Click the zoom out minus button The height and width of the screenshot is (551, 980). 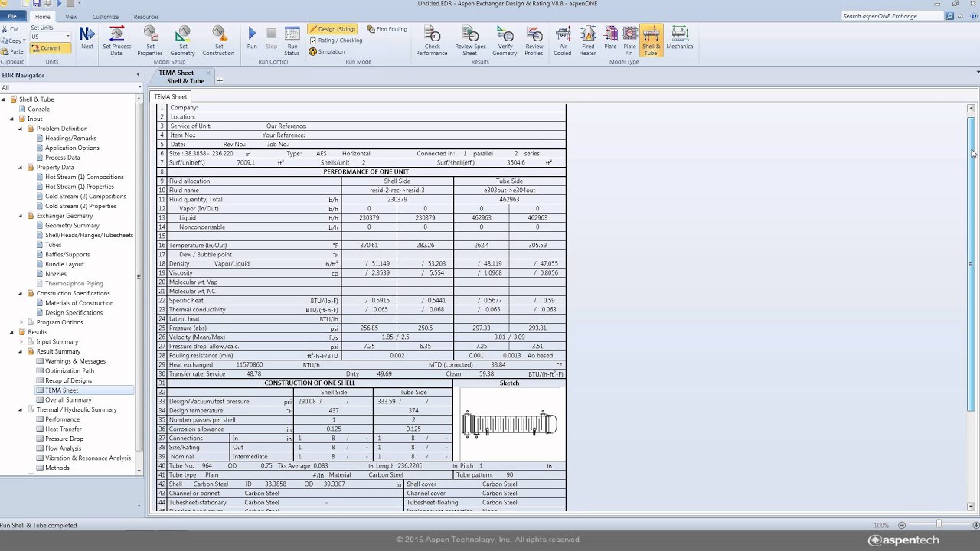click(x=901, y=525)
